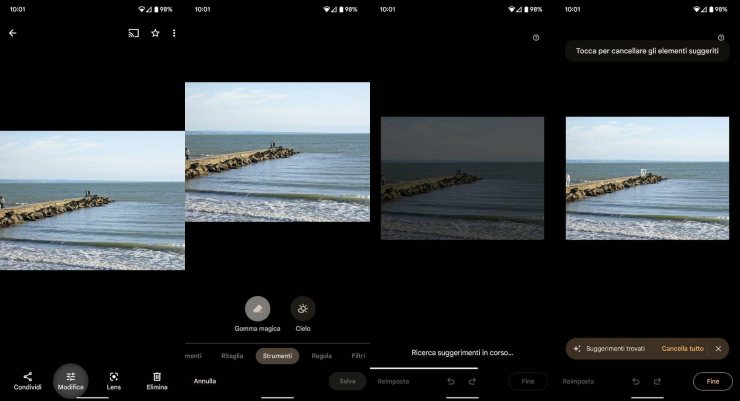
Task: Tap the 'Ricerca suggerimenti in corso...' text
Action: coord(462,352)
